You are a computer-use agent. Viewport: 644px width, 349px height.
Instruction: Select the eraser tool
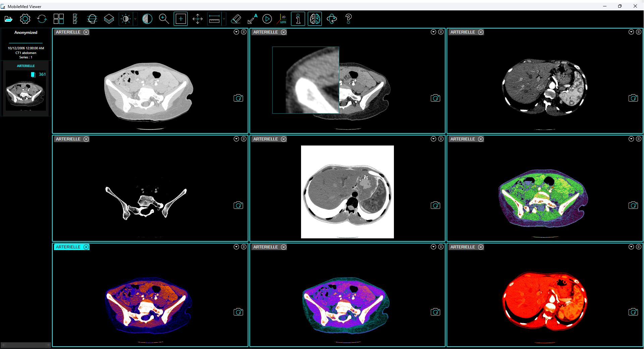click(x=236, y=19)
